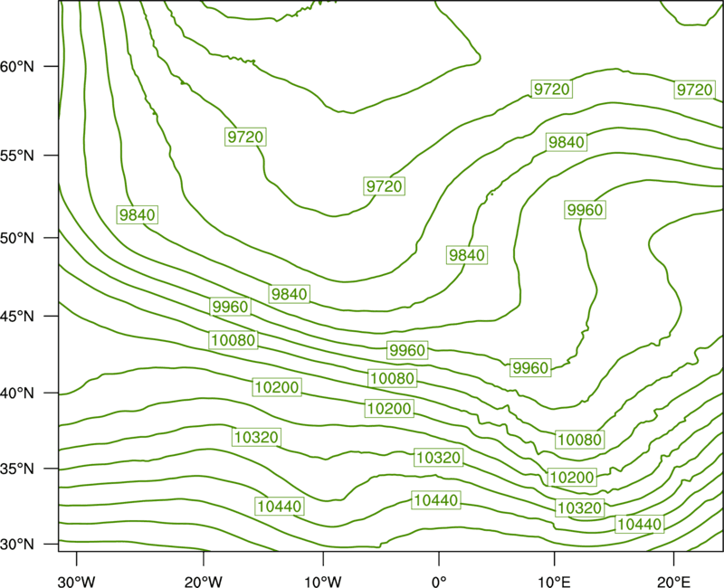Click the 9840 label near 56°N, 11°E
The image size is (724, 588).
click(567, 142)
